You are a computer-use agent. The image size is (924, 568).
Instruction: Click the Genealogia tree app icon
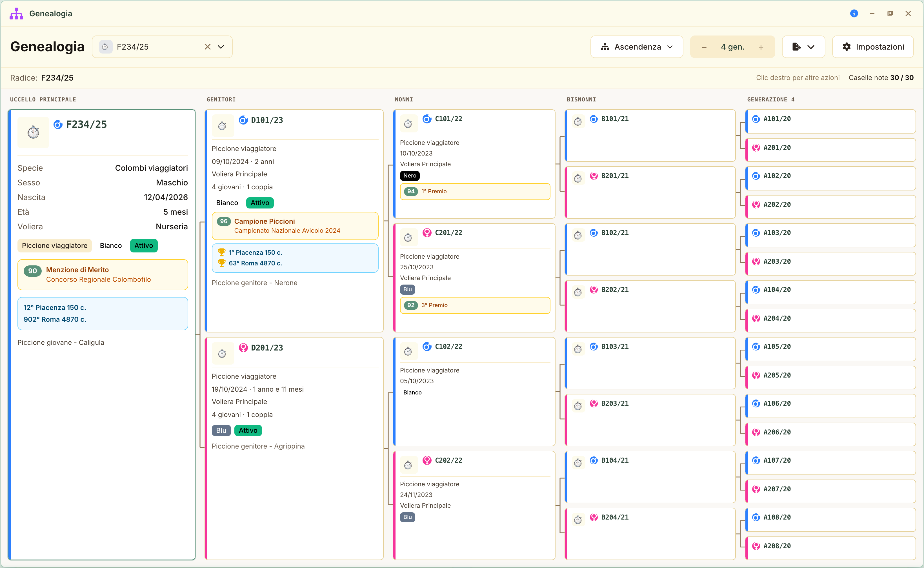coord(16,14)
